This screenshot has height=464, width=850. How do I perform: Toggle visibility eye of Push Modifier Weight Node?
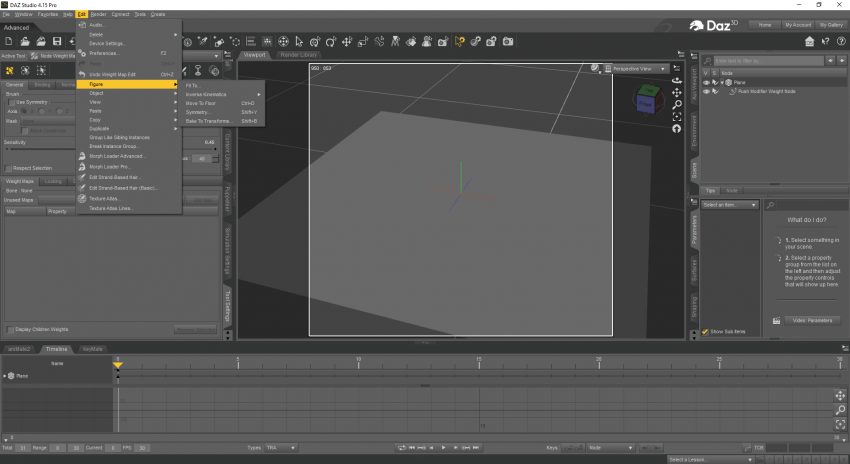click(706, 92)
